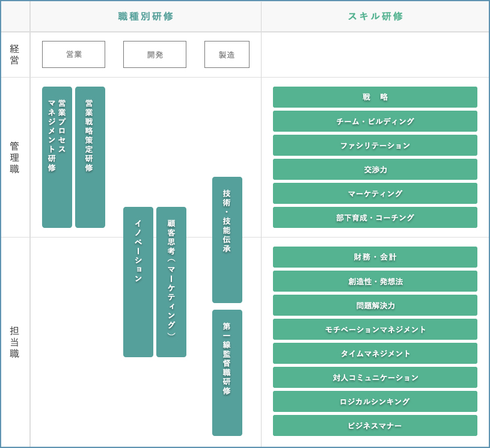Select the 問題解決力 skill bar

pyautogui.click(x=375, y=305)
